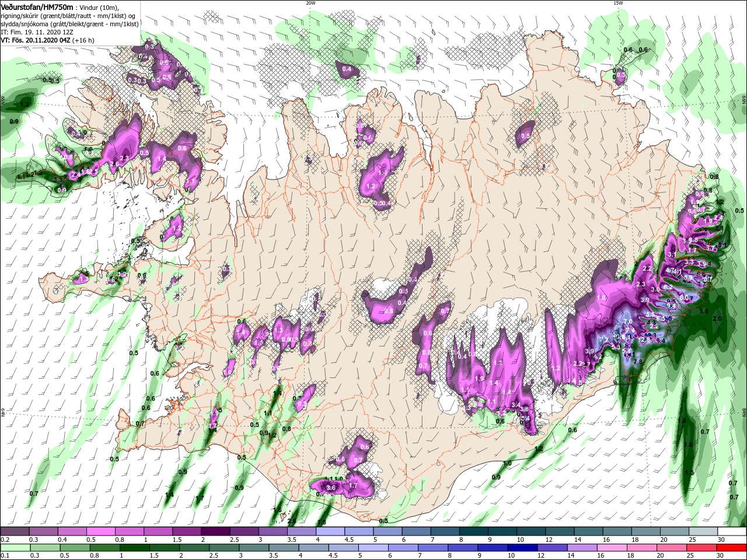Screen dimensions: 747x560
Task: Select upper legend swatch between 0.3 and 0.4
Action: tap(43, 531)
